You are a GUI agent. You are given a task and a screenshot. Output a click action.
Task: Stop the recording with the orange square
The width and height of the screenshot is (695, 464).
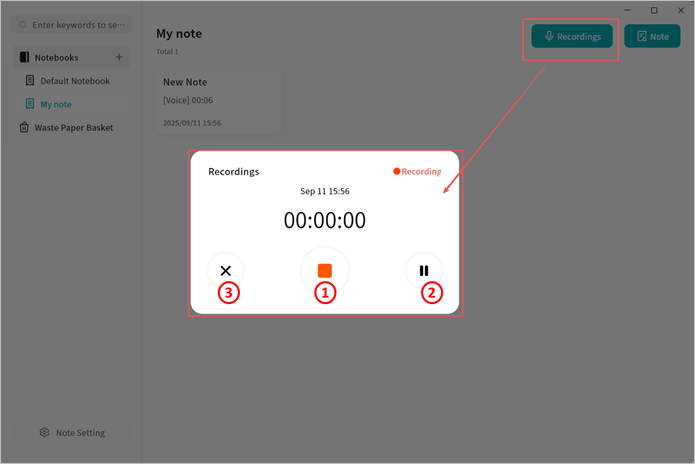324,270
